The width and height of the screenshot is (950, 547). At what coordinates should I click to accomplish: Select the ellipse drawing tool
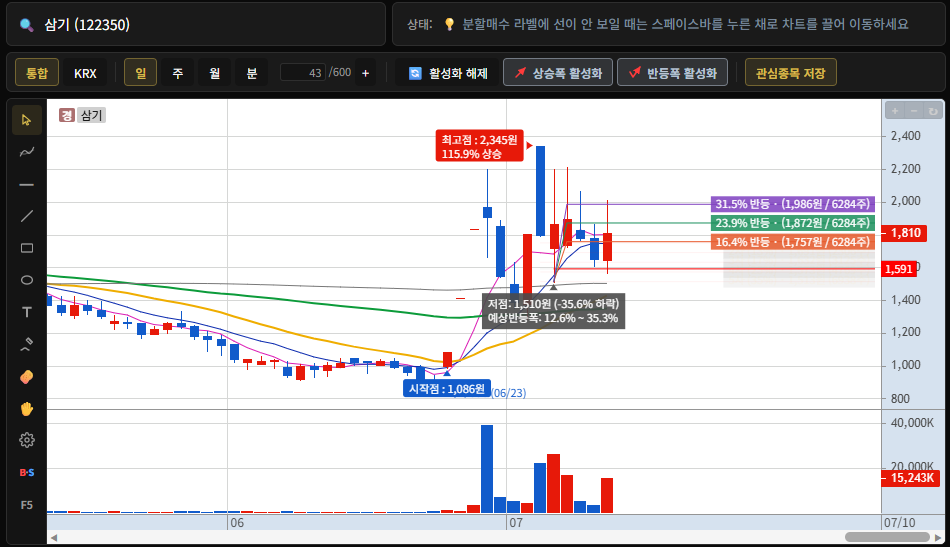27,280
